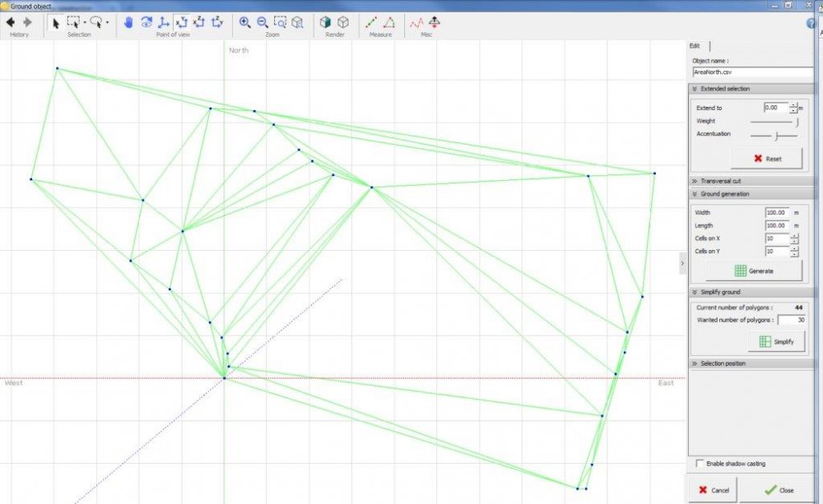Select the arrow pointer selection tool
Image resolution: width=823 pixels, height=504 pixels.
(56, 23)
